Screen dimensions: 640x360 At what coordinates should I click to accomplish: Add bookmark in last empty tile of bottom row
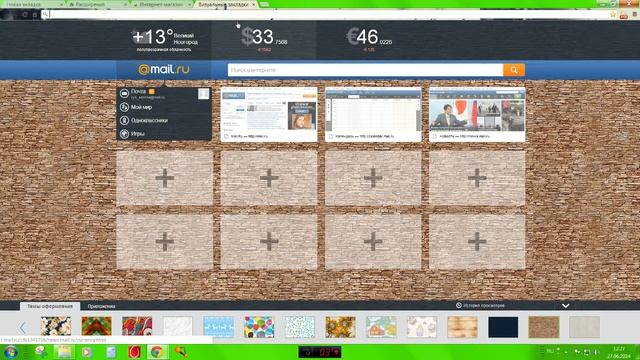pyautogui.click(x=477, y=242)
